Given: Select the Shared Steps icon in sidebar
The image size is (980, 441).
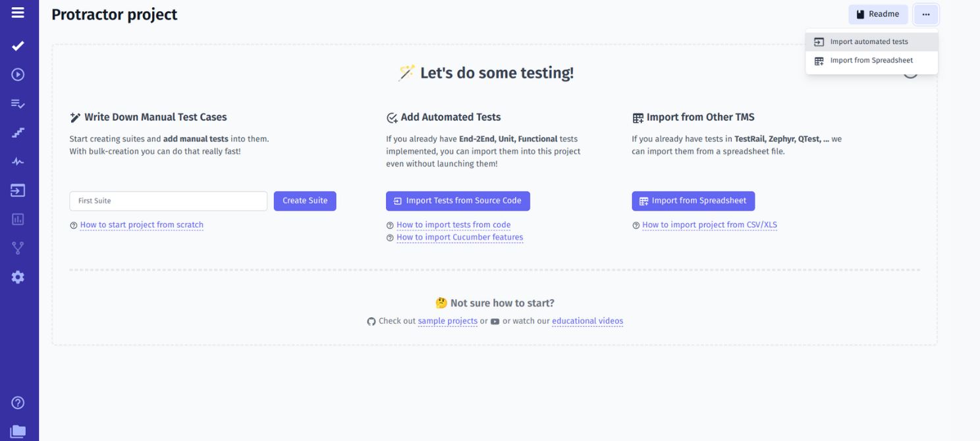Looking at the screenshot, I should (18, 132).
